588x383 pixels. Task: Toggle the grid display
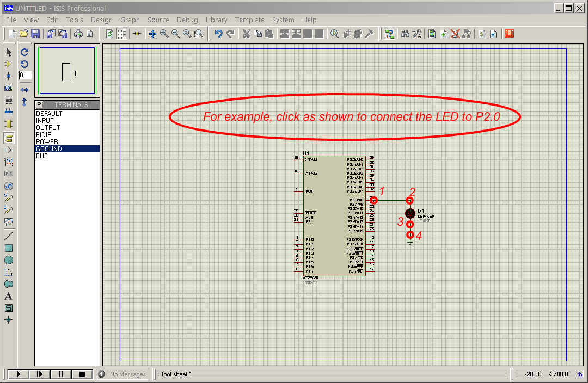(x=121, y=33)
